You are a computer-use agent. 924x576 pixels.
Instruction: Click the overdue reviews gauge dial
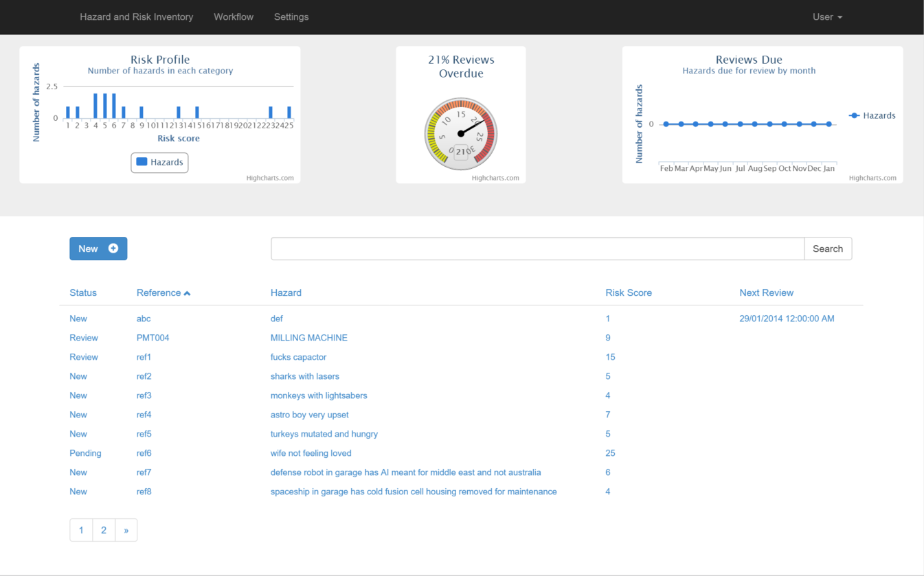(460, 133)
